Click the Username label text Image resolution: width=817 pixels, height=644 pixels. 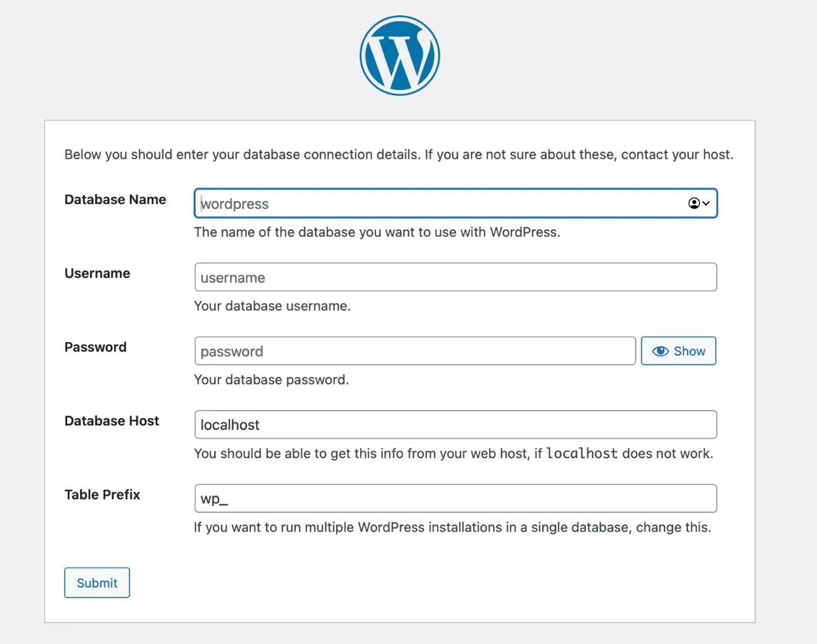(x=97, y=273)
